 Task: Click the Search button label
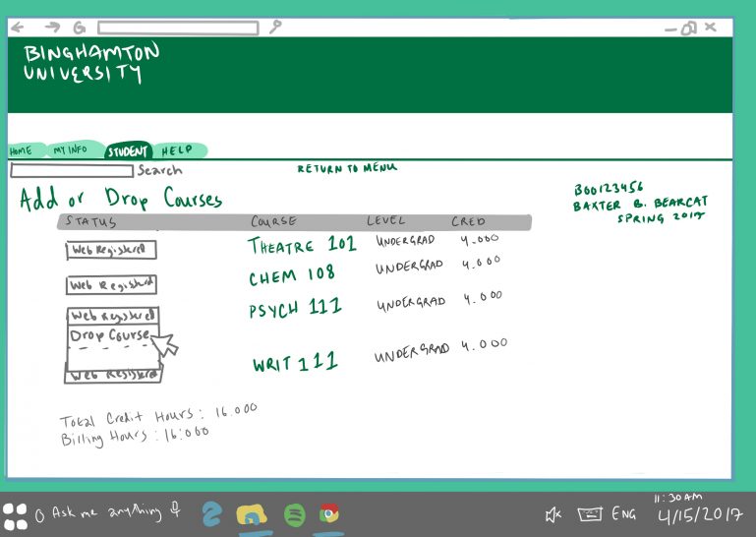point(159,171)
